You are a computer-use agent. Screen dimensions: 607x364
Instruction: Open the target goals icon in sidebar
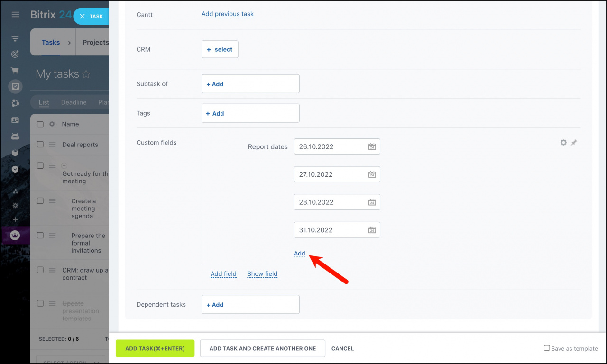pyautogui.click(x=15, y=54)
